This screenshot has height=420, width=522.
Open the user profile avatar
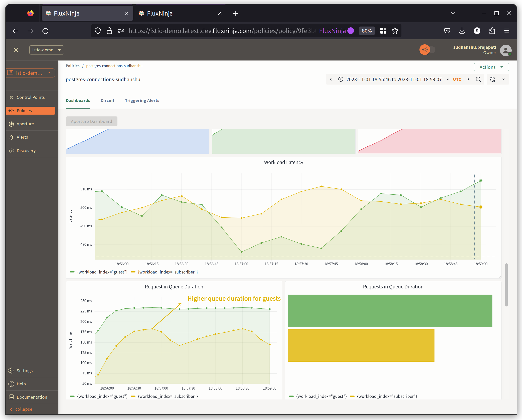pos(506,50)
